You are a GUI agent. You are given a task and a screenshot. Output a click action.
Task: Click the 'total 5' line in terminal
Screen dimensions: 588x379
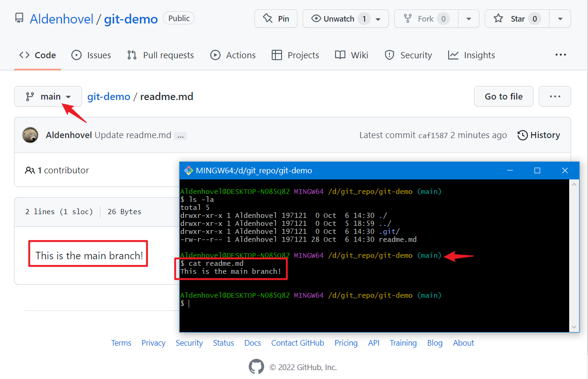tap(195, 208)
